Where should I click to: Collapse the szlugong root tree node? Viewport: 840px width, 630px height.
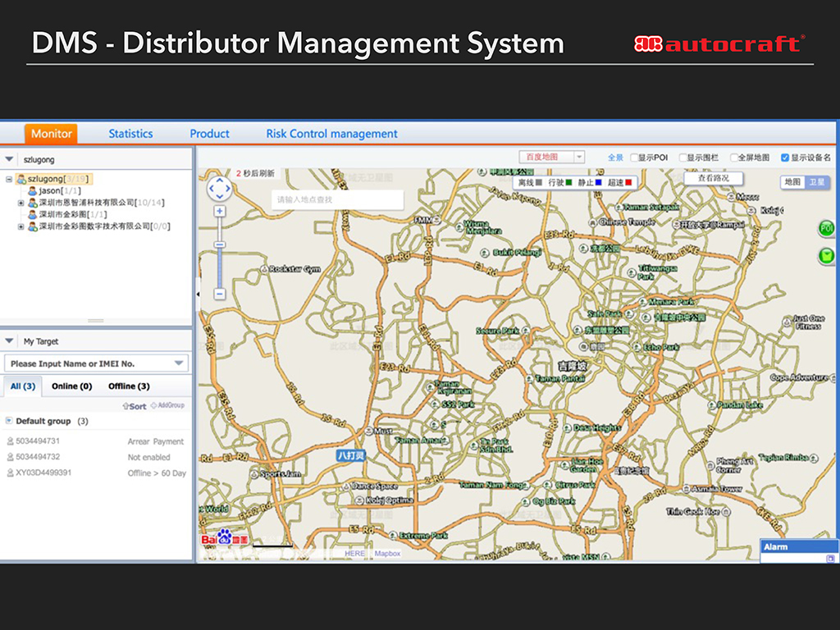pos(9,179)
